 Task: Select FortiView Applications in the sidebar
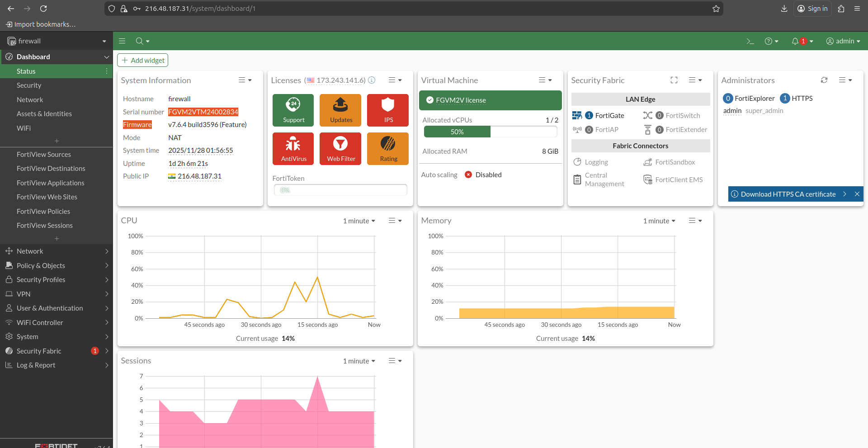point(50,183)
